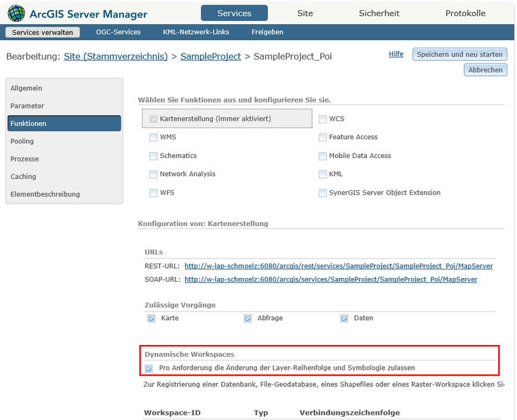The height and width of the screenshot is (420, 517).
Task: Open the KML-Netzwerk-Links subtab
Action: point(196,32)
